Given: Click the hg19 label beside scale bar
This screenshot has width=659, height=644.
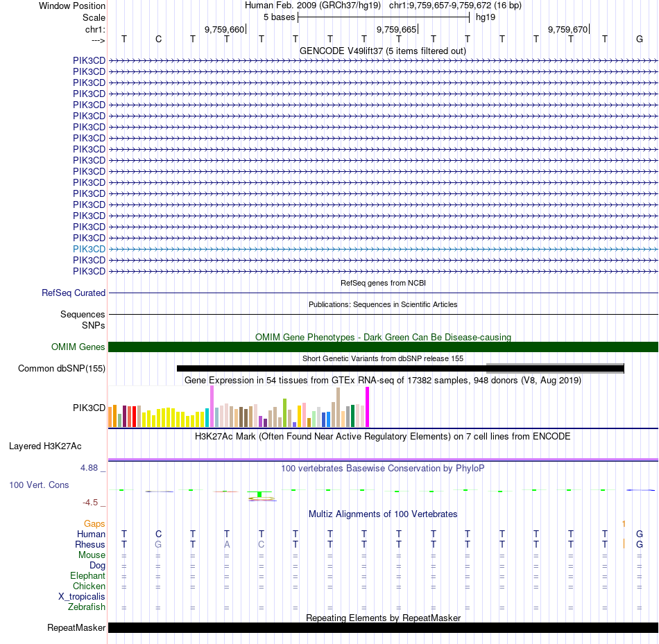Looking at the screenshot, I should [x=486, y=17].
